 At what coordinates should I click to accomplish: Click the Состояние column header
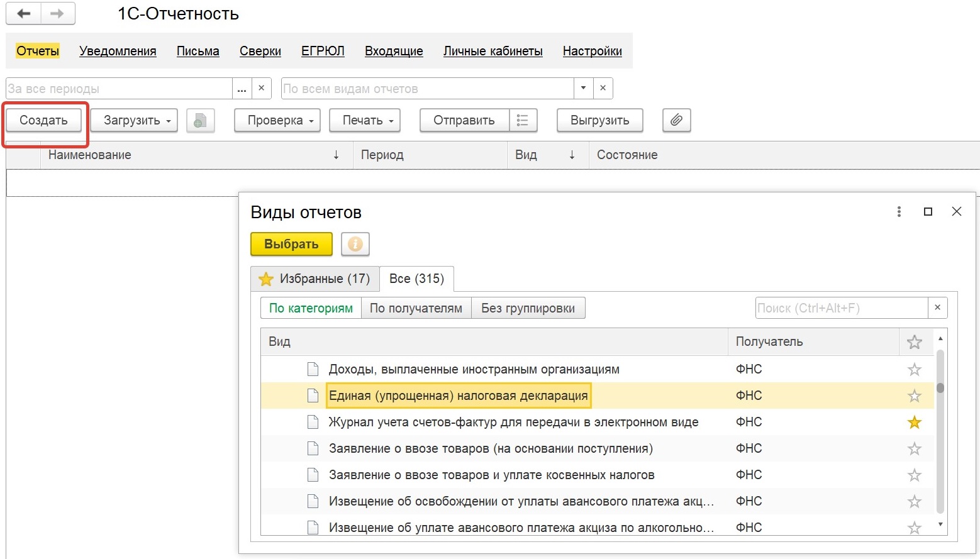coord(784,155)
